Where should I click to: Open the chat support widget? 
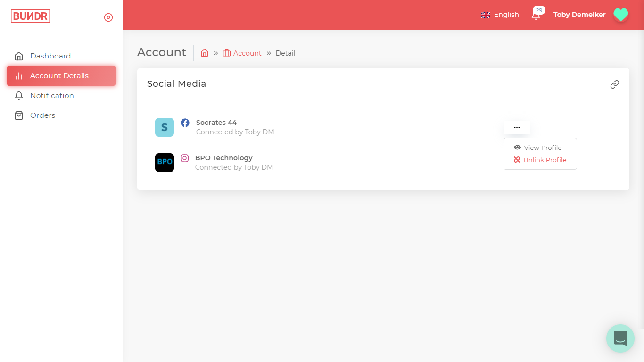[x=620, y=338]
